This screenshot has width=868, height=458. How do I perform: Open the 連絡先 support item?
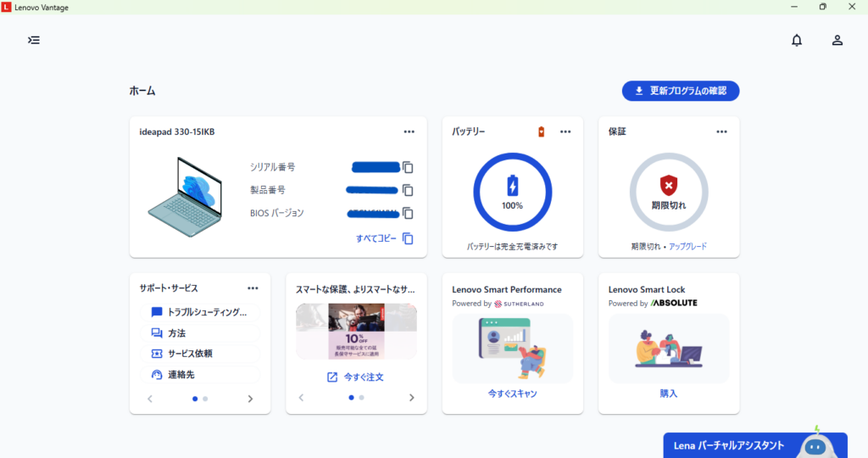tap(200, 375)
